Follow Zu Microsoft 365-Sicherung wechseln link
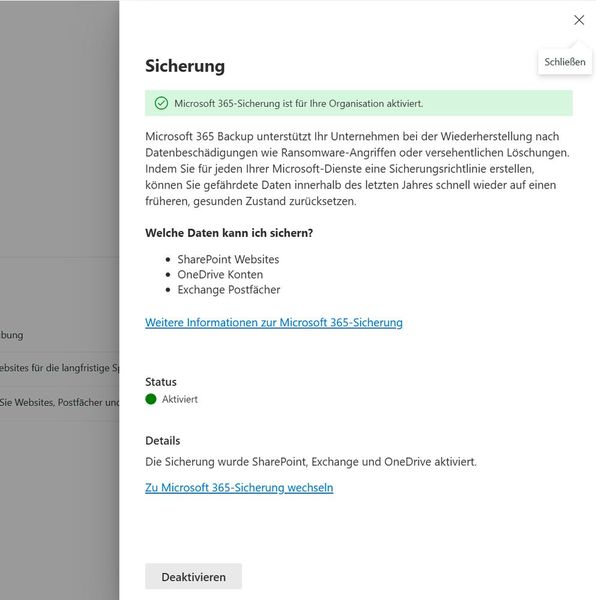 [x=239, y=488]
